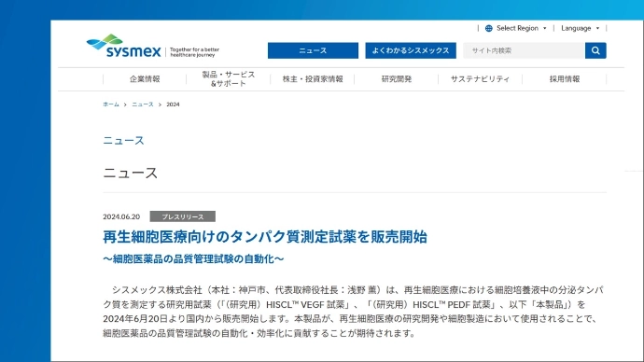Click the globe icon beside Select Region
Image resolution: width=644 pixels, height=362 pixels.
point(489,28)
